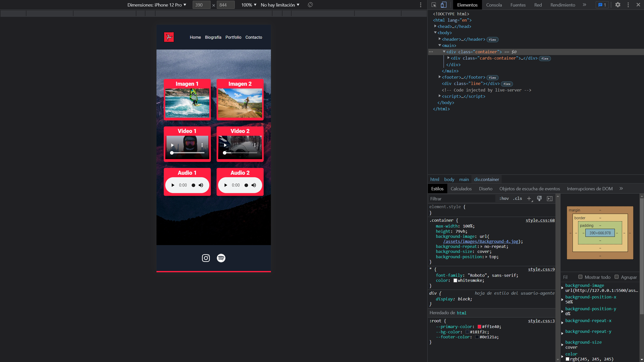Open DevTools settings gear
The width and height of the screenshot is (644, 362).
pos(618,5)
